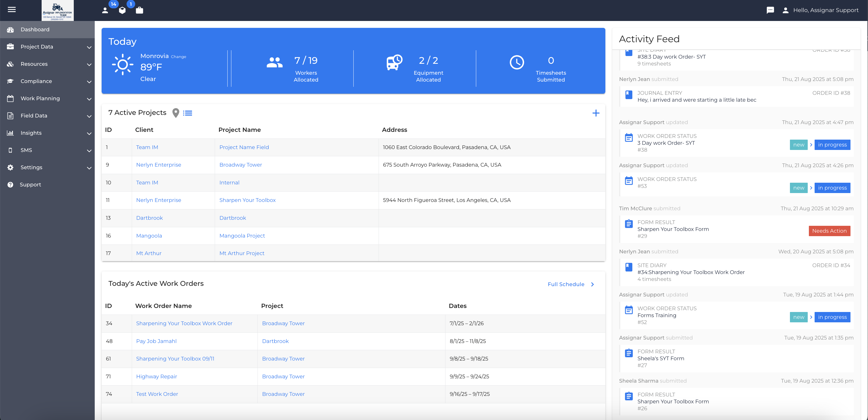868x420 pixels.
Task: Open the Settings gear in the sidebar
Action: click(10, 167)
